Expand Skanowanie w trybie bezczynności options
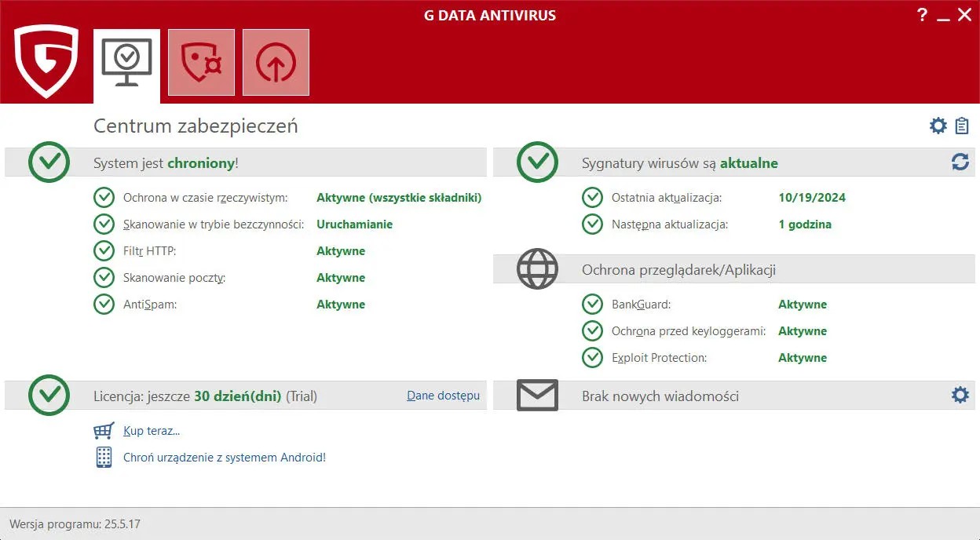The width and height of the screenshot is (980, 540). (354, 224)
